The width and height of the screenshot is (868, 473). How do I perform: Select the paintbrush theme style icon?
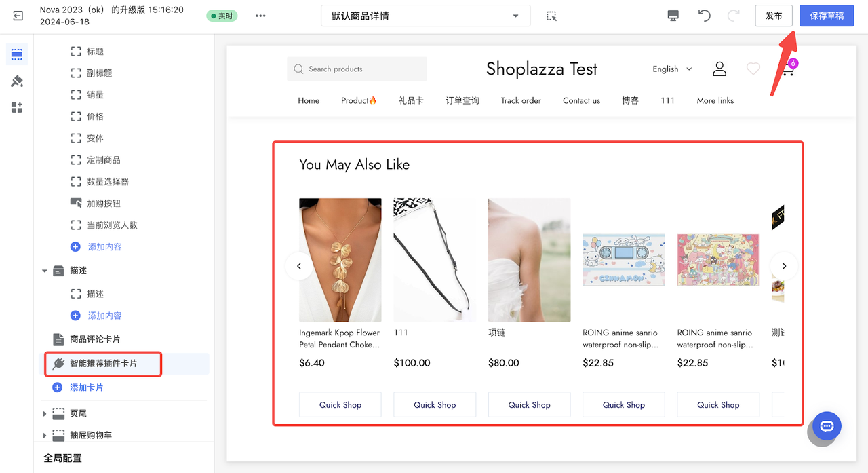coord(17,81)
